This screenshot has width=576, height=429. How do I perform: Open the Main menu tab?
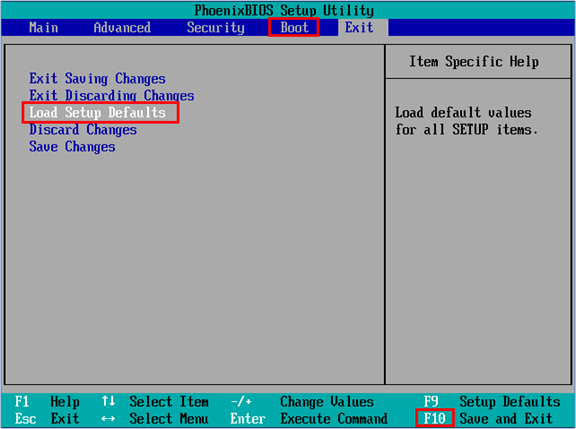point(44,28)
